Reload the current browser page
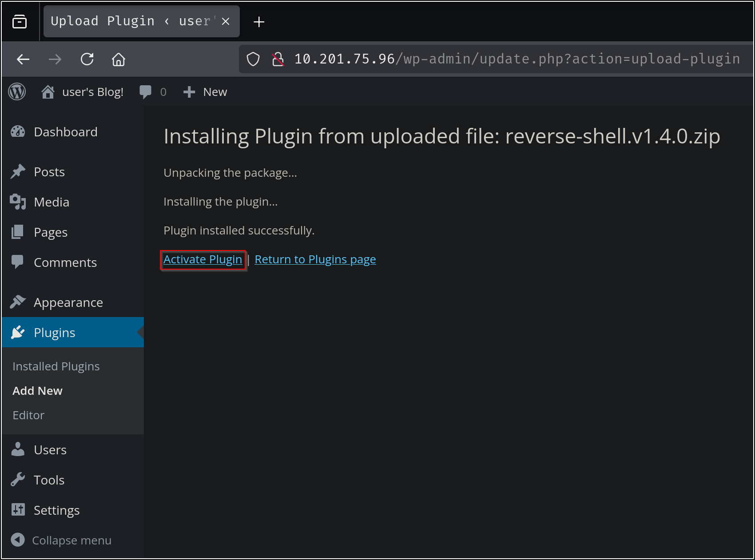 (87, 59)
